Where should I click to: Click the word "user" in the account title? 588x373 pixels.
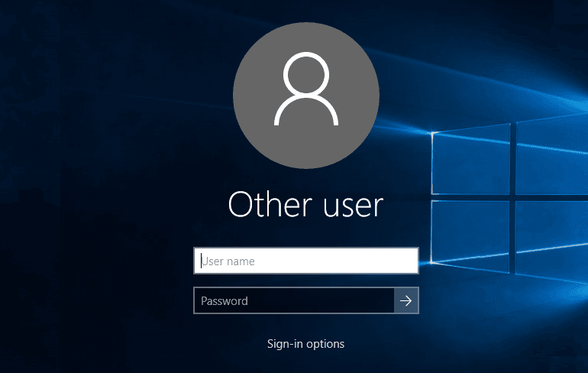(x=354, y=206)
